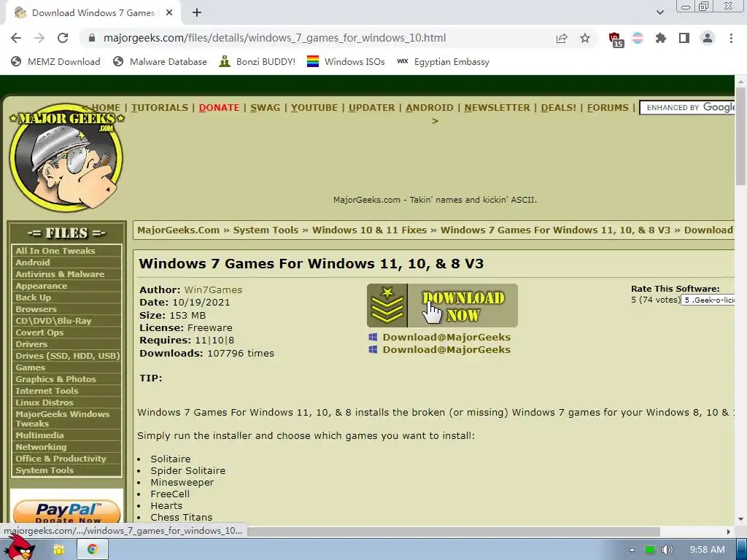Click the MajorGeeks logo image

66,157
